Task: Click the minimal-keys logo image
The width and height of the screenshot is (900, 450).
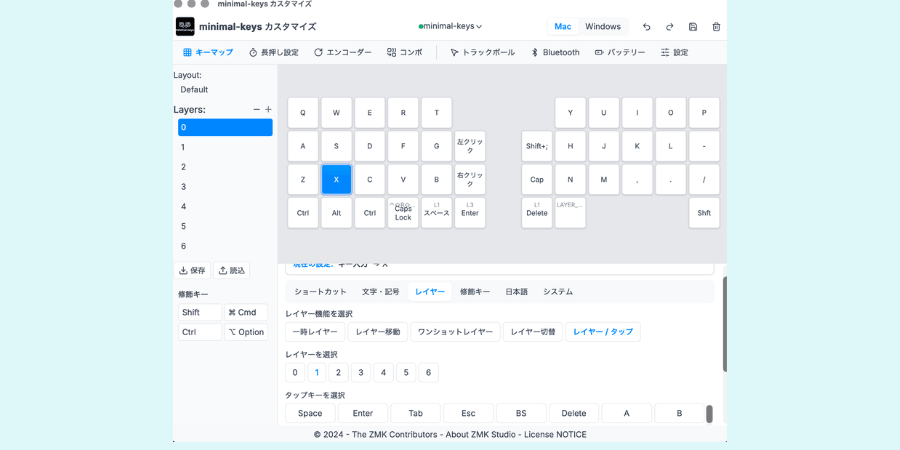Action: coord(185,26)
